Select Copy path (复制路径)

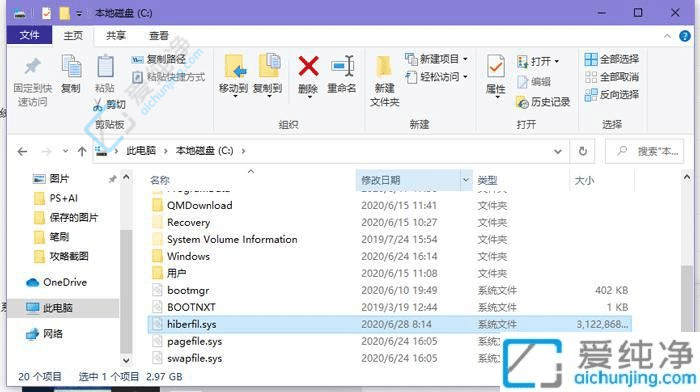[x=159, y=59]
